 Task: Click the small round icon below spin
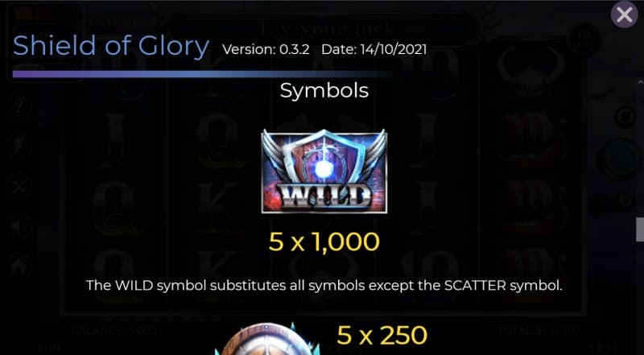[x=625, y=201]
